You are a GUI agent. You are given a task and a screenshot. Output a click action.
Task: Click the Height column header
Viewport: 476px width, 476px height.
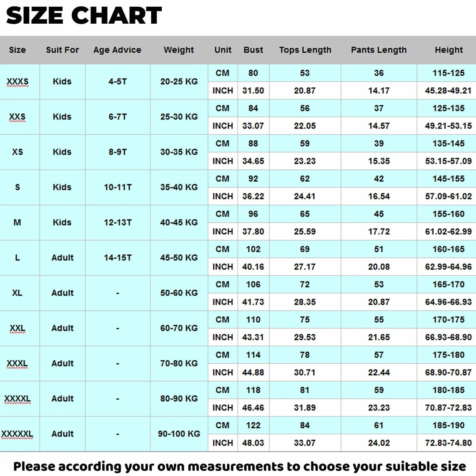pos(449,50)
